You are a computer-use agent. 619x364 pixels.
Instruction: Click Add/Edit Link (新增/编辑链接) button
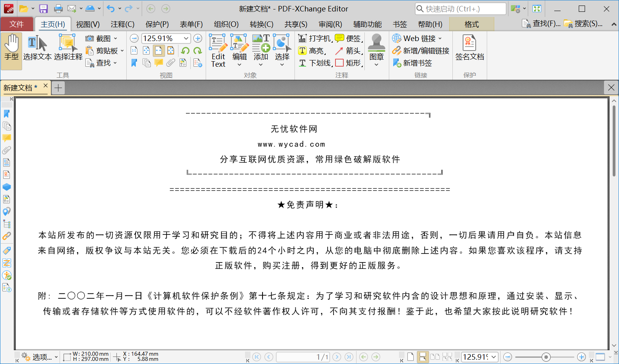point(421,51)
